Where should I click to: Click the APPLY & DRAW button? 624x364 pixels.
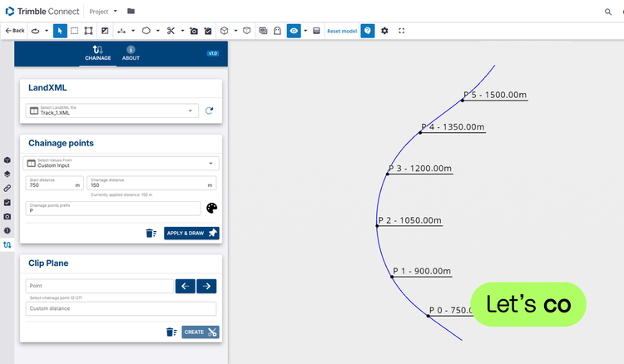191,233
